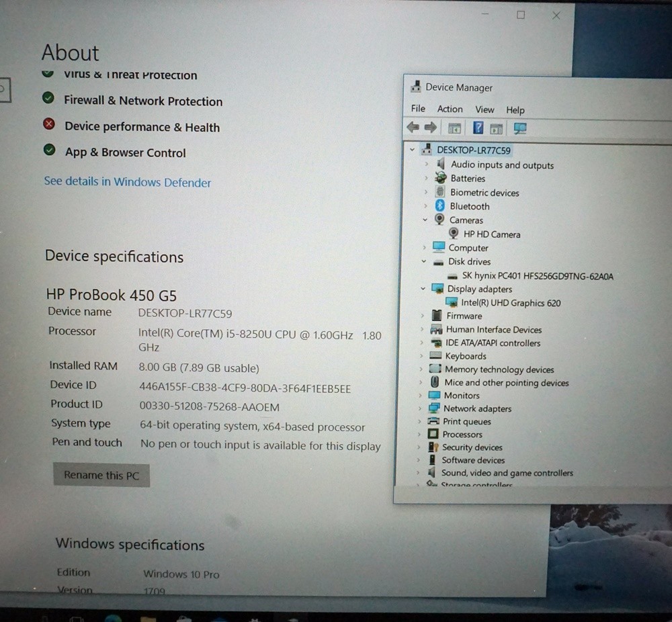Screen dimensions: 672x622
Task: Click the HP HD Camera device icon
Action: [454, 234]
